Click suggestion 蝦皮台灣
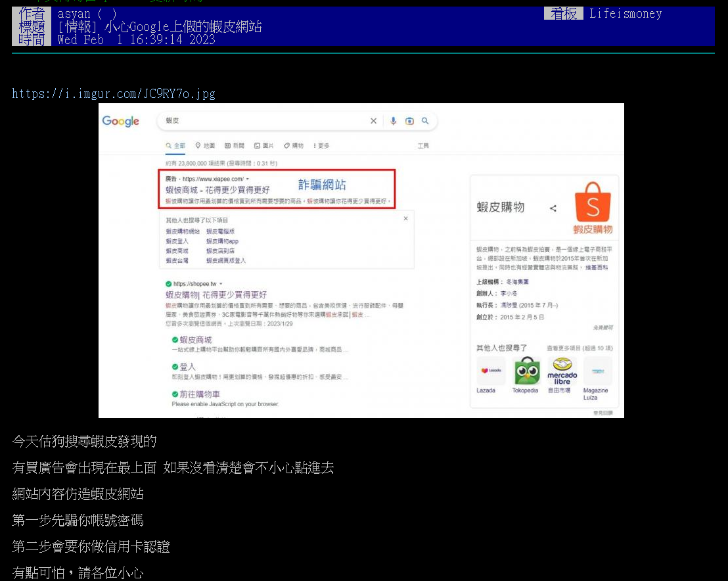The height and width of the screenshot is (581, 728). click(177, 260)
